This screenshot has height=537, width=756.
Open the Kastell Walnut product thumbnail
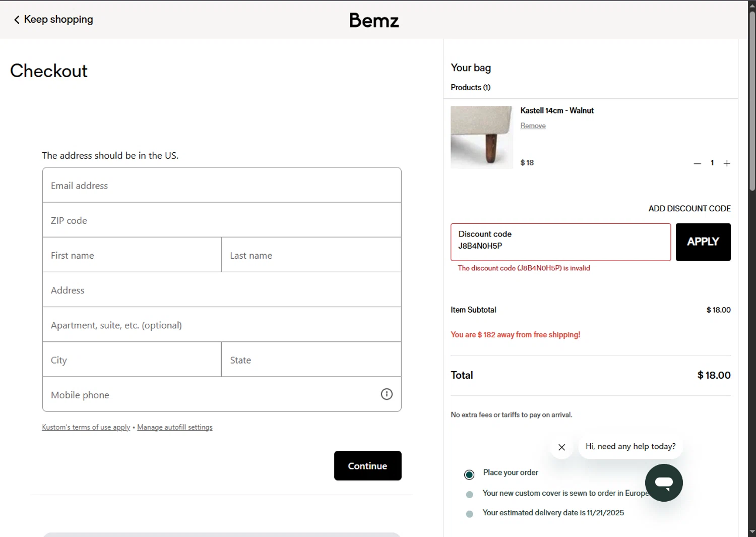(481, 137)
